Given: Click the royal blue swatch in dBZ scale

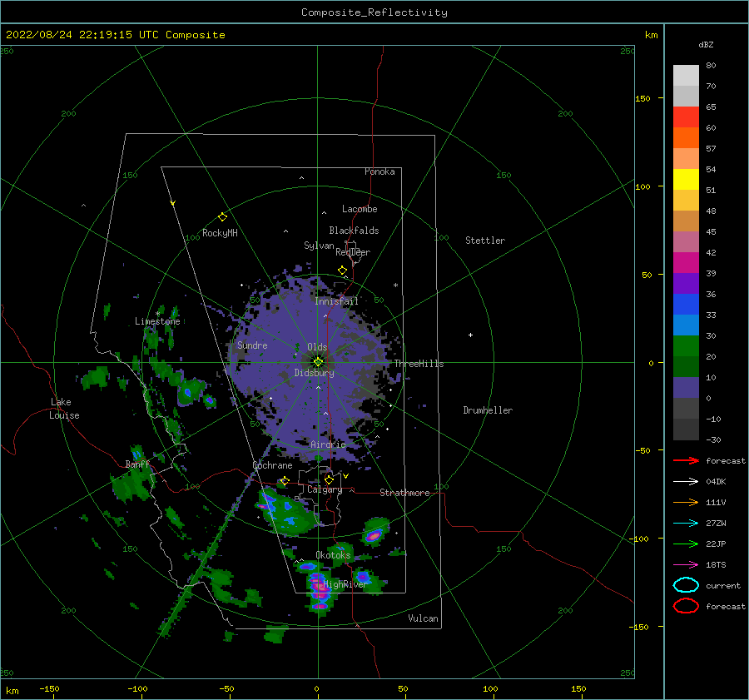Looking at the screenshot, I should 686,305.
